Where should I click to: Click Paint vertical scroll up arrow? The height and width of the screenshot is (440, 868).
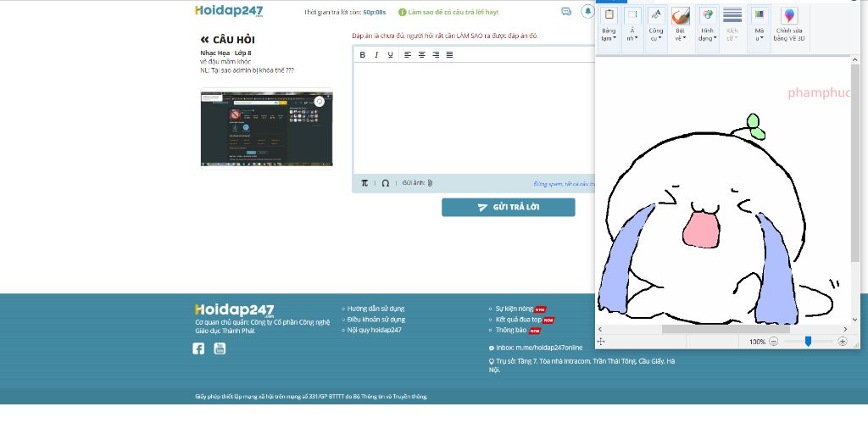(x=855, y=60)
